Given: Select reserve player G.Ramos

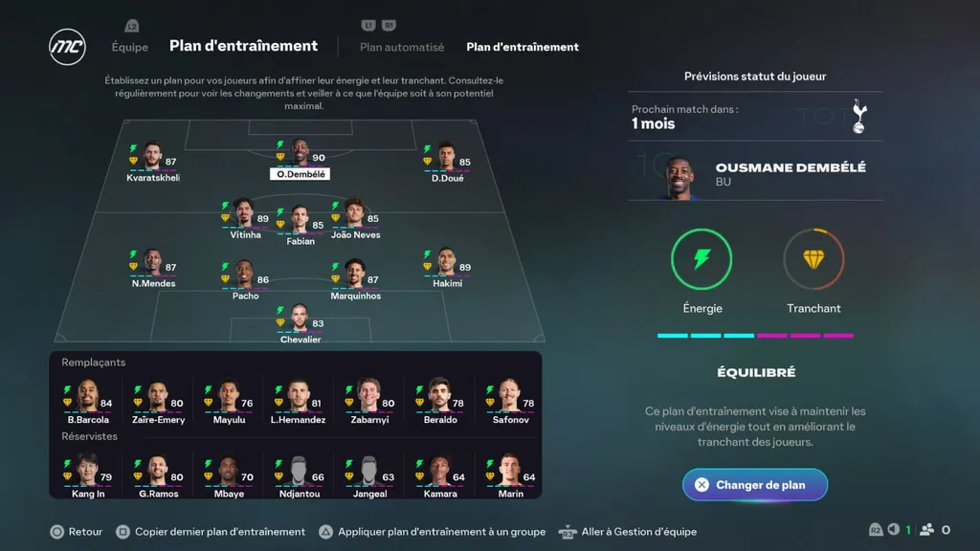Looking at the screenshot, I should (158, 476).
